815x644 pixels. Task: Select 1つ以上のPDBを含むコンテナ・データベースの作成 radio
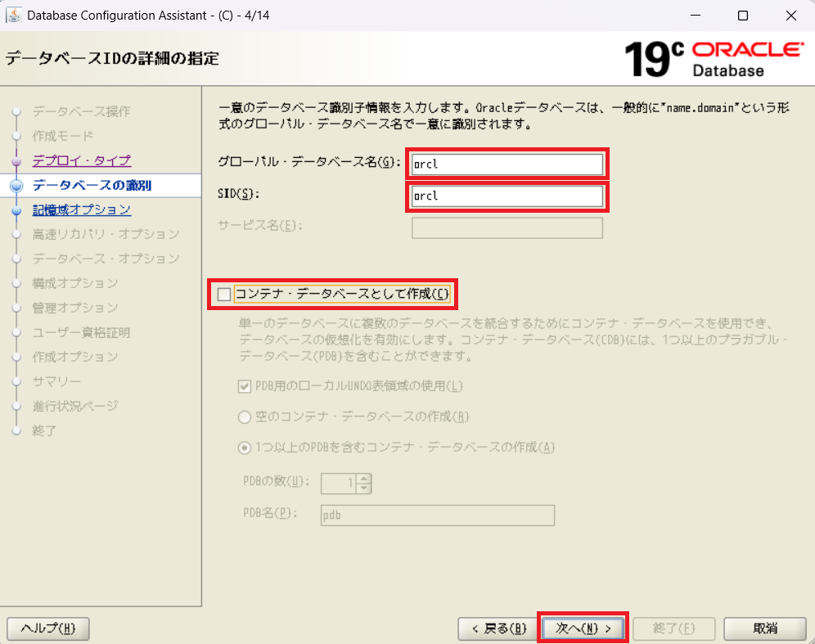point(244,448)
